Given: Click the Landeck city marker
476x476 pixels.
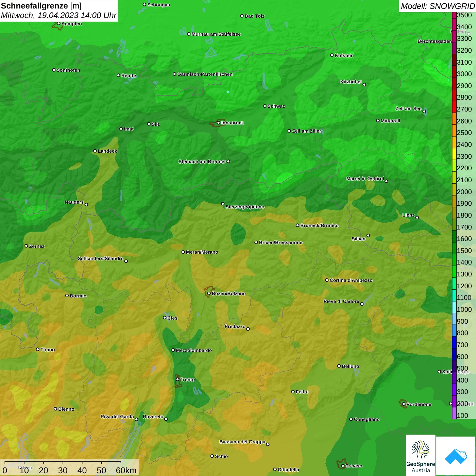Looking at the screenshot, I should (95, 151).
